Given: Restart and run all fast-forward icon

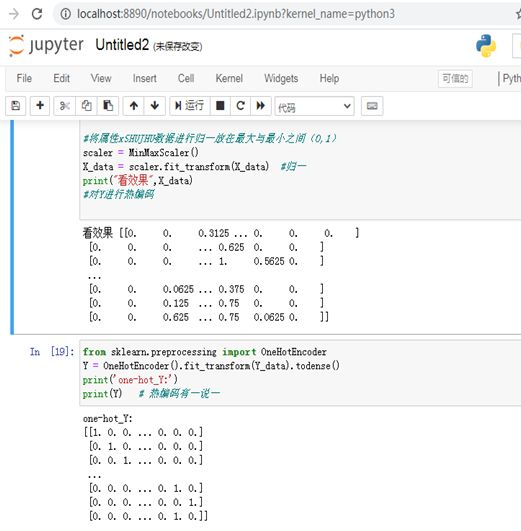Looking at the screenshot, I should coord(261,106).
